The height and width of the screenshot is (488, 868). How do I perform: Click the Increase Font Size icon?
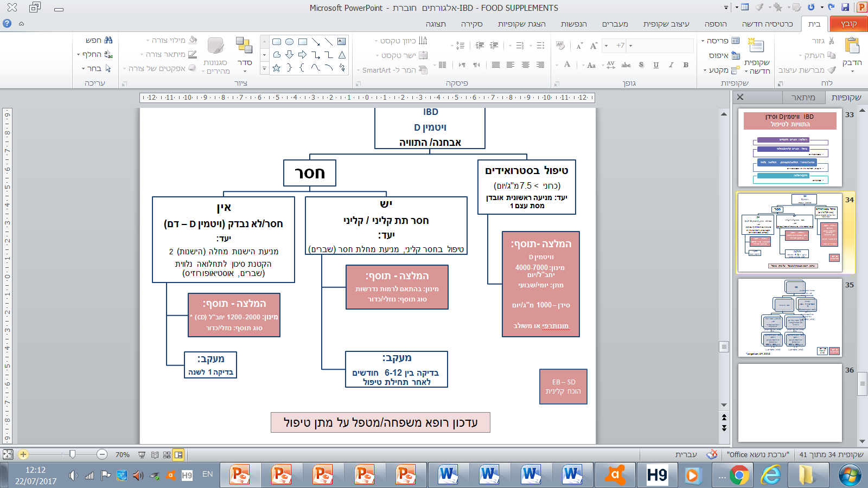point(593,46)
